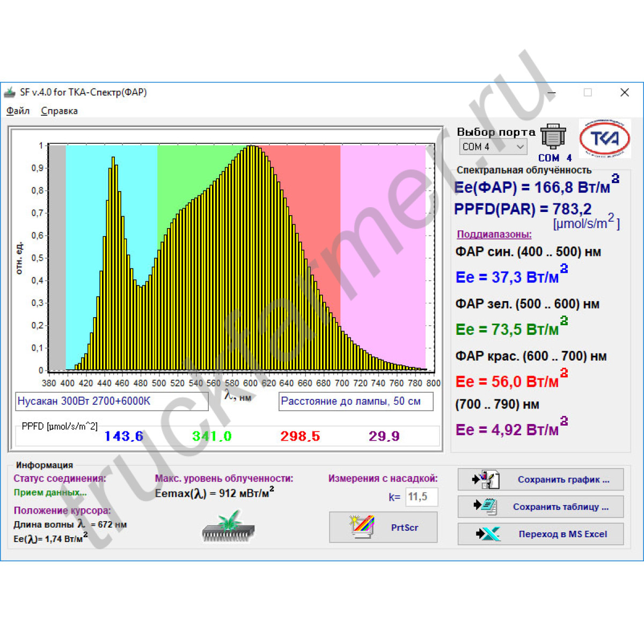Click the app icon in title bar
This screenshot has height=644, width=644.
(10, 92)
